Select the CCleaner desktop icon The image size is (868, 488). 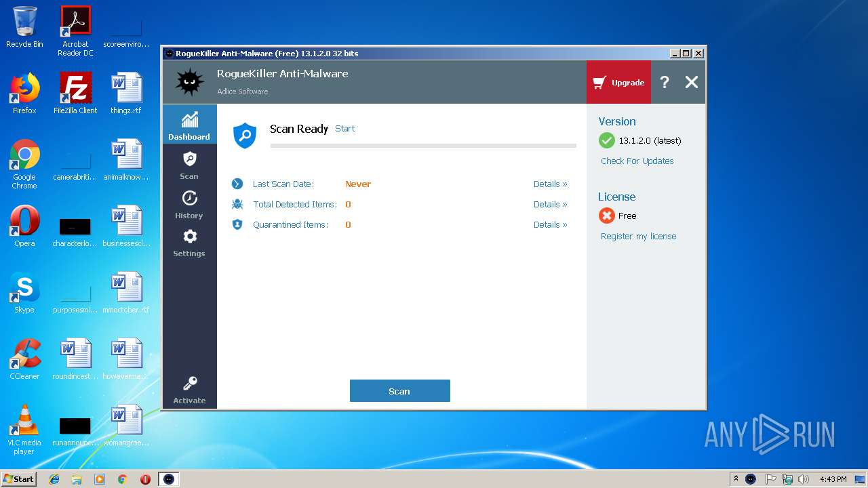pyautogui.click(x=24, y=359)
